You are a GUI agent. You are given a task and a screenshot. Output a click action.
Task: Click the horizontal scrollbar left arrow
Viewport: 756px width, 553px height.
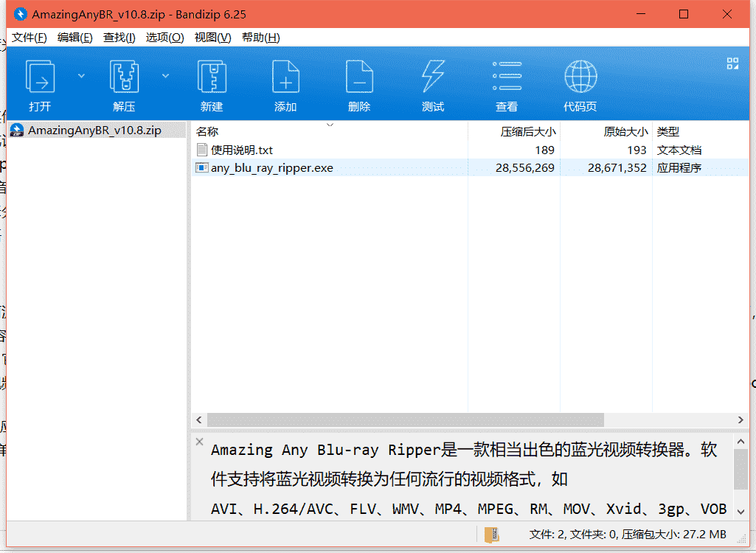(x=199, y=420)
